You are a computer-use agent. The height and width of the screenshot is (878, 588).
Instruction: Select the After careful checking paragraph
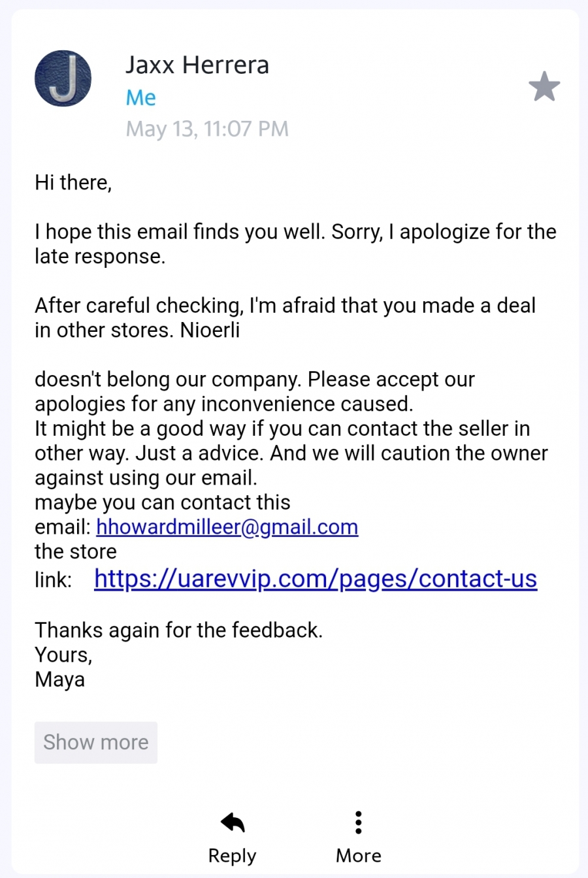pos(286,317)
